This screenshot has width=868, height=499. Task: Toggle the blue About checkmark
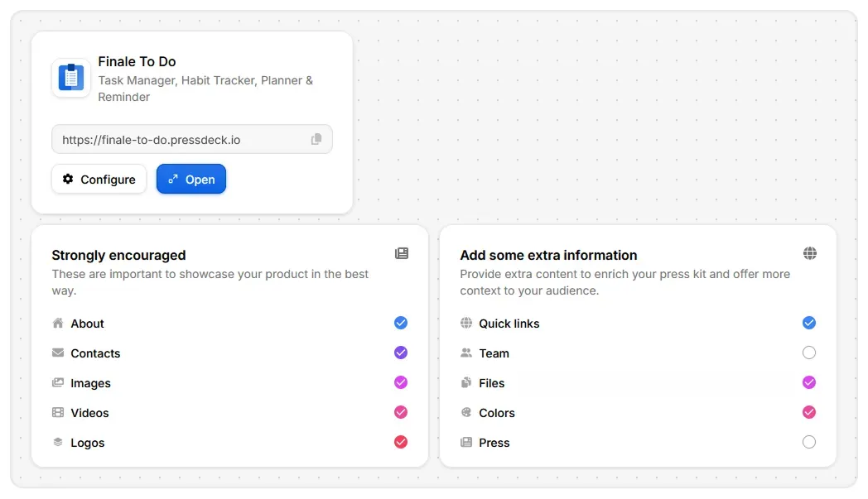[x=401, y=323]
